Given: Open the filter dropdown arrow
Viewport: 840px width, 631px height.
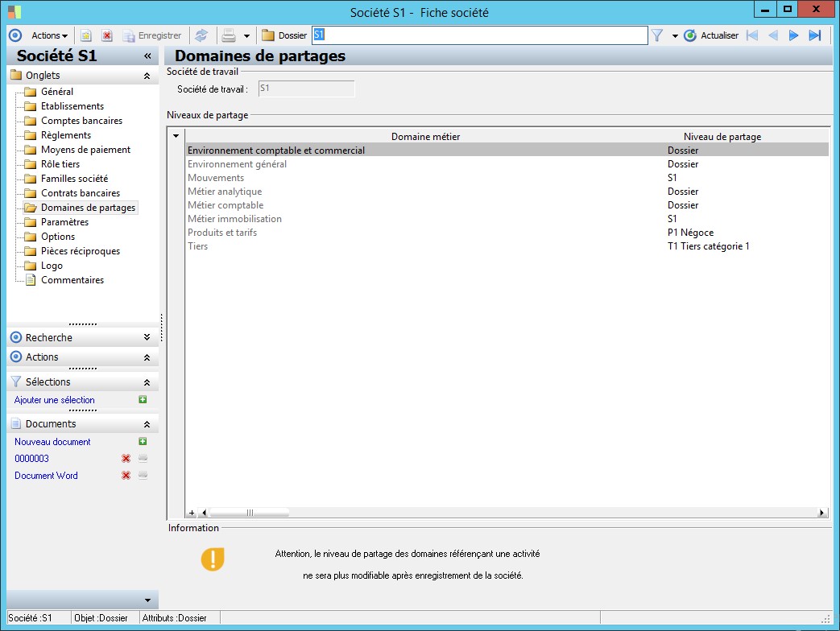Looking at the screenshot, I should (674, 36).
